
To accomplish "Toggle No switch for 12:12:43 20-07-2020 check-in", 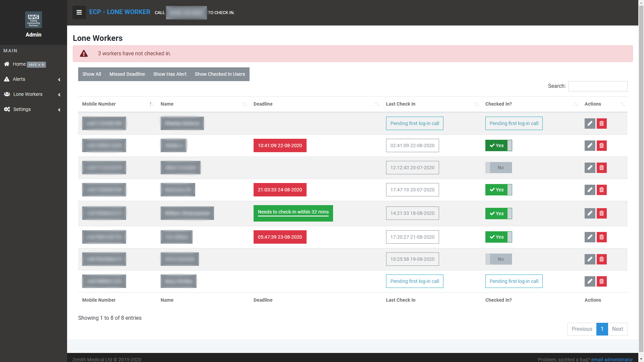I will [x=498, y=168].
